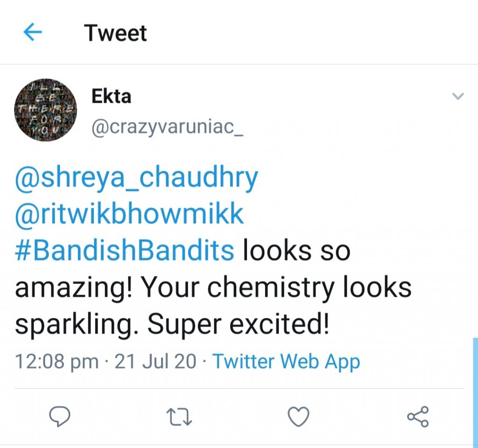Tap the Tweet header title
The width and height of the screenshot is (478, 448).
click(x=115, y=33)
